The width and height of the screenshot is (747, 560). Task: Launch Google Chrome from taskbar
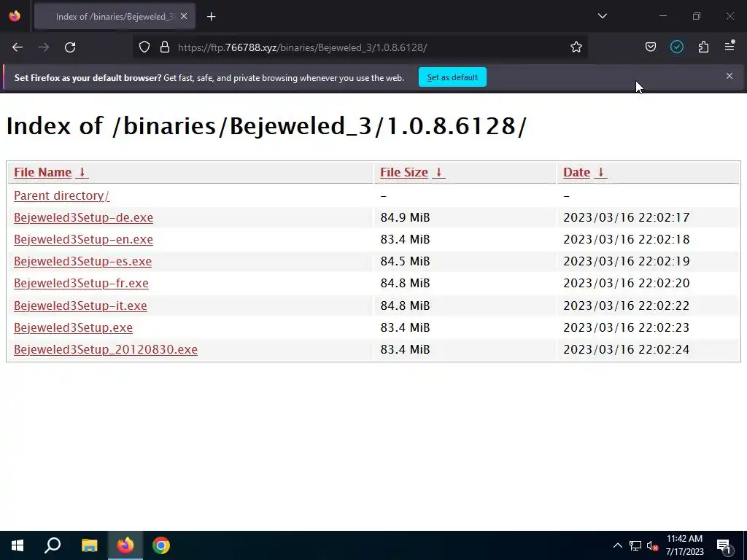[161, 545]
